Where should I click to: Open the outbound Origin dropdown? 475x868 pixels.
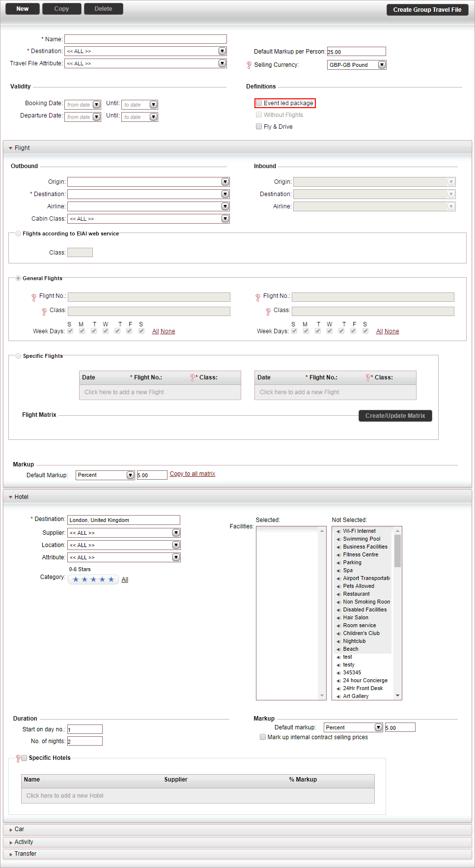[x=225, y=182]
